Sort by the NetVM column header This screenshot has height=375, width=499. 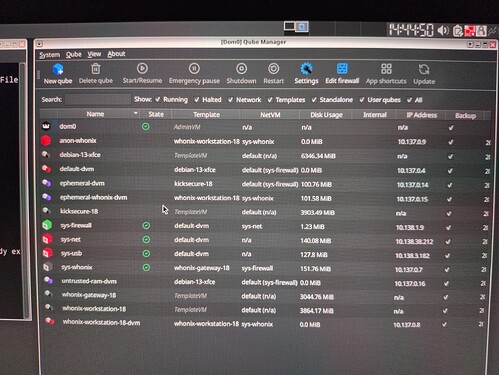click(x=270, y=115)
